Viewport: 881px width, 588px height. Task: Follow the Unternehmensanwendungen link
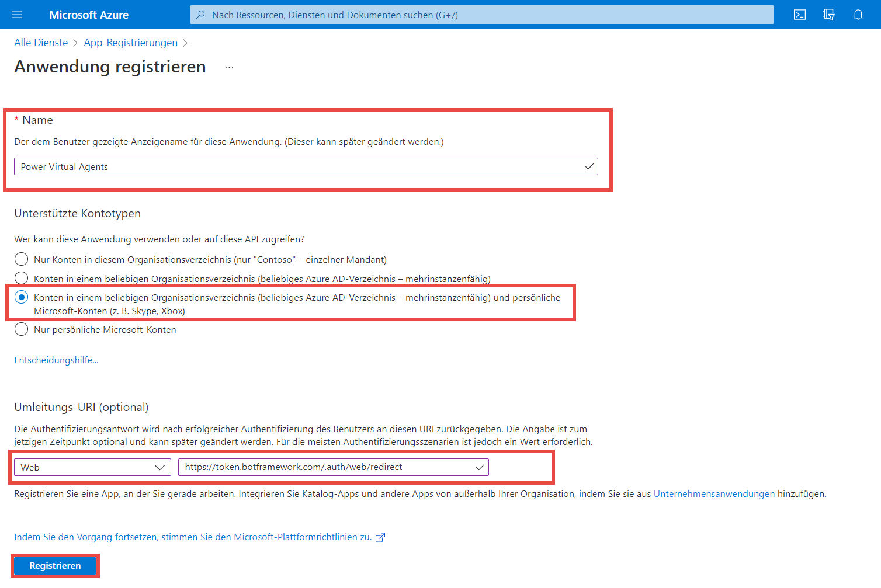(714, 494)
